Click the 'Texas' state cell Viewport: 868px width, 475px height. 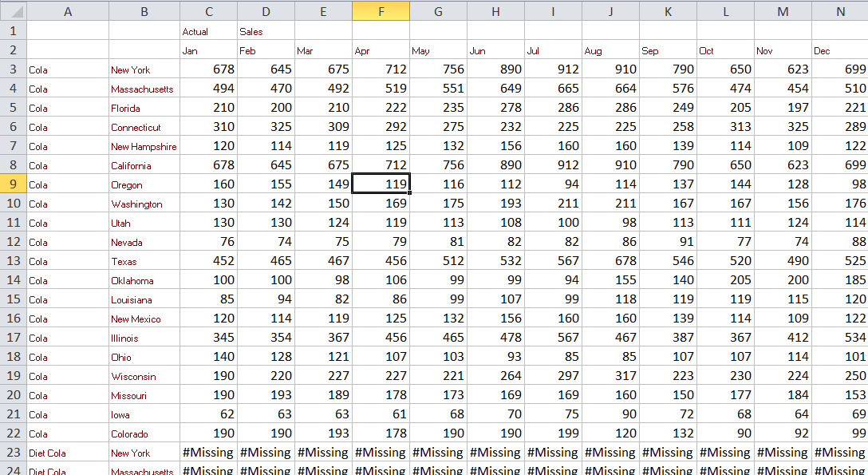point(144,261)
